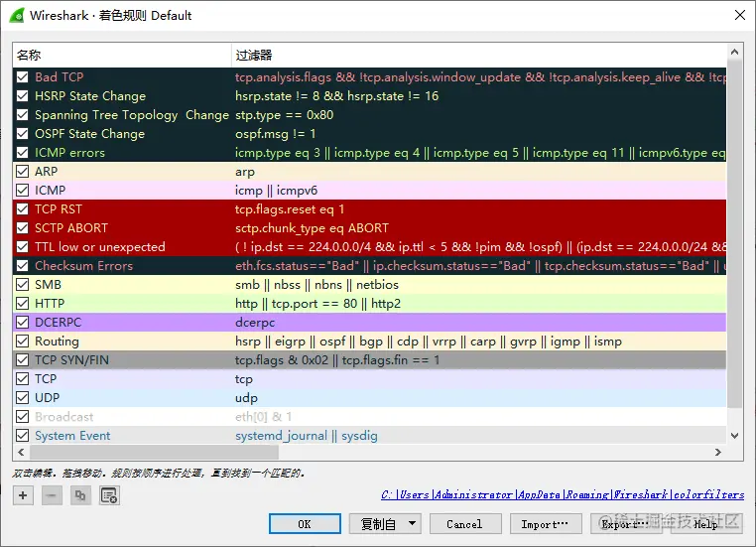Click the 名称 column header
This screenshot has height=547, width=756.
tap(122, 55)
